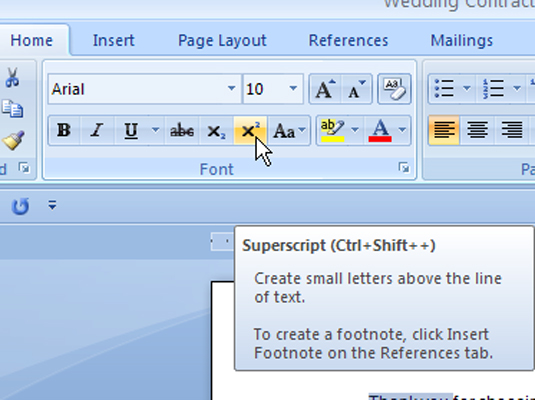
Task: Apply the red Font Color
Action: (x=380, y=131)
